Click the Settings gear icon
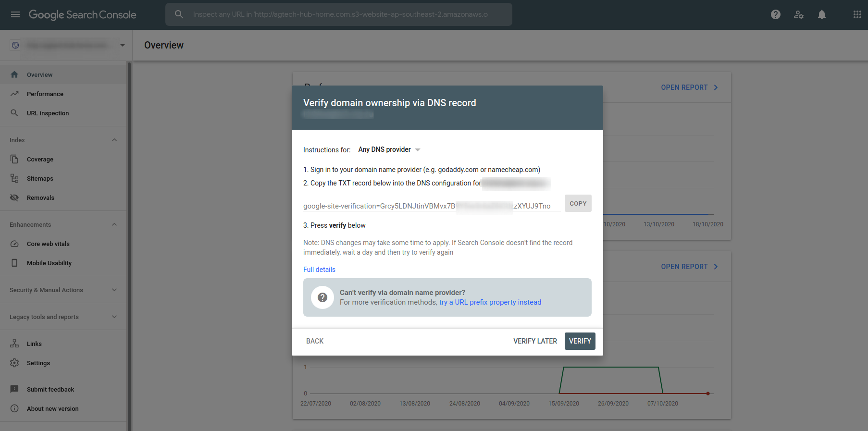Image resolution: width=868 pixels, height=431 pixels. pos(14,363)
